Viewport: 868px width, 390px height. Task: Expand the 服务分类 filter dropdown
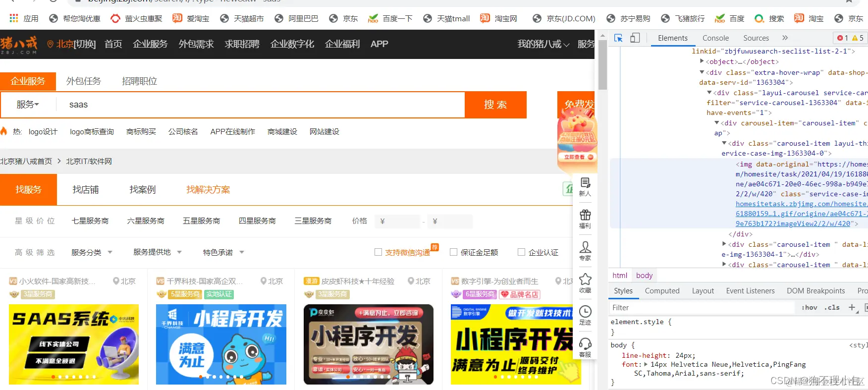[92, 252]
